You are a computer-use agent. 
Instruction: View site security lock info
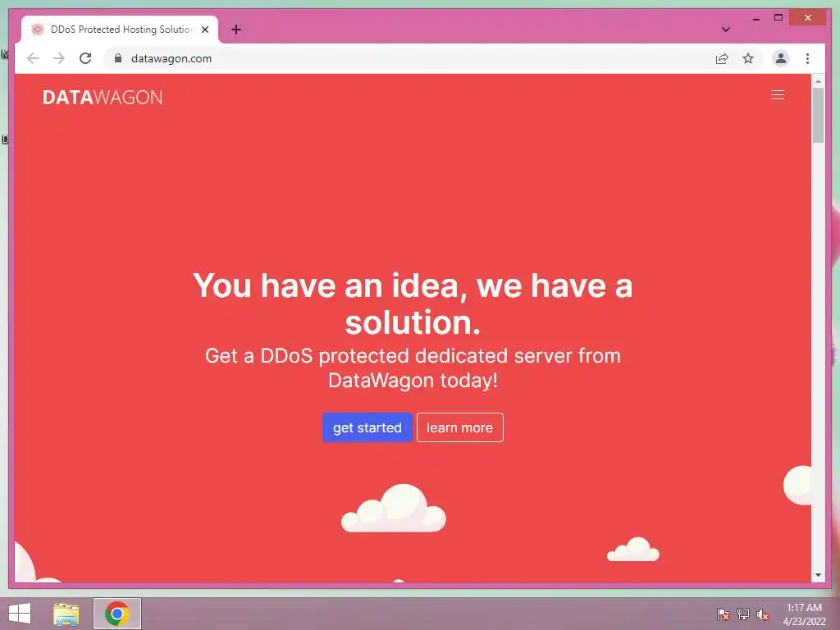tap(118, 58)
